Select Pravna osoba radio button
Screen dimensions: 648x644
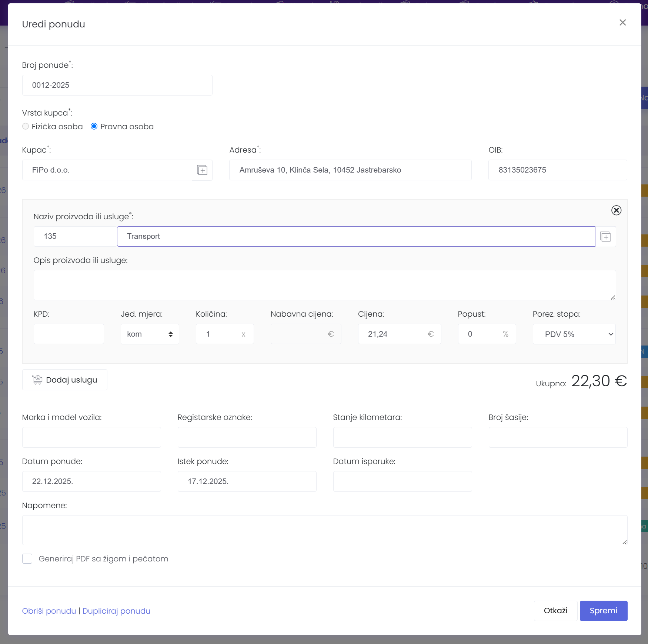tap(94, 126)
